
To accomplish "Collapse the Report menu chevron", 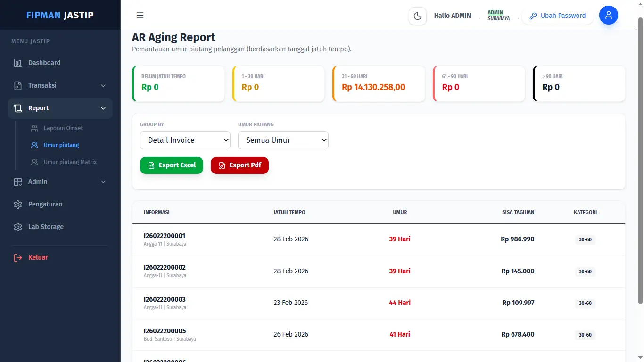I will [x=103, y=108].
